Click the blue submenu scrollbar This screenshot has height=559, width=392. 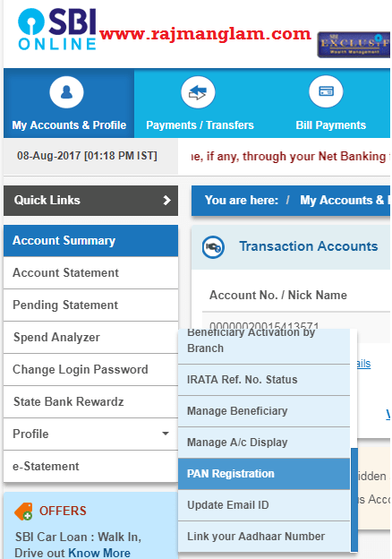pos(354,500)
